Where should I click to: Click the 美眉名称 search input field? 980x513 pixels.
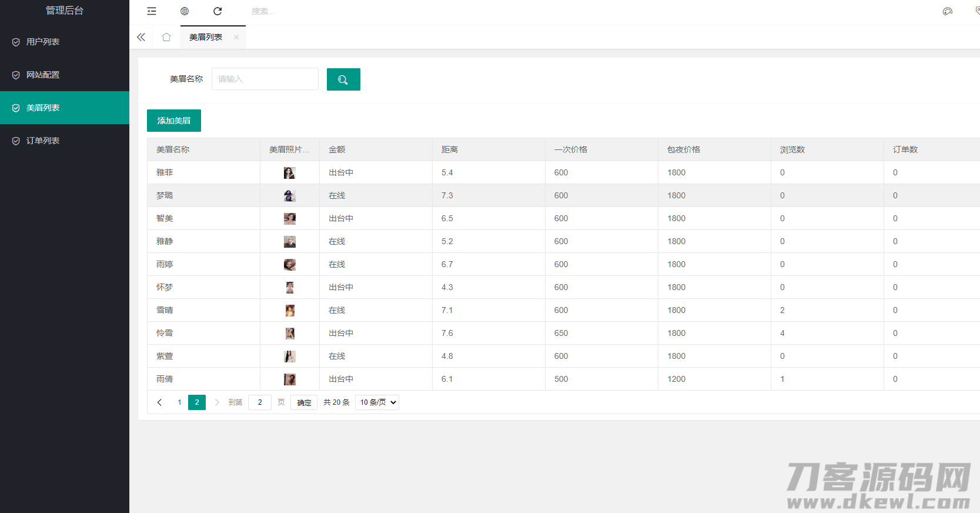[265, 79]
